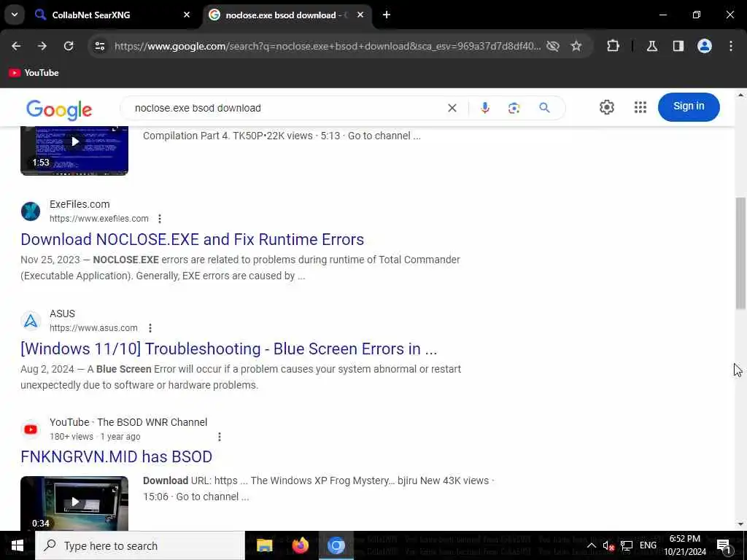Click the Sign in button

point(689,106)
